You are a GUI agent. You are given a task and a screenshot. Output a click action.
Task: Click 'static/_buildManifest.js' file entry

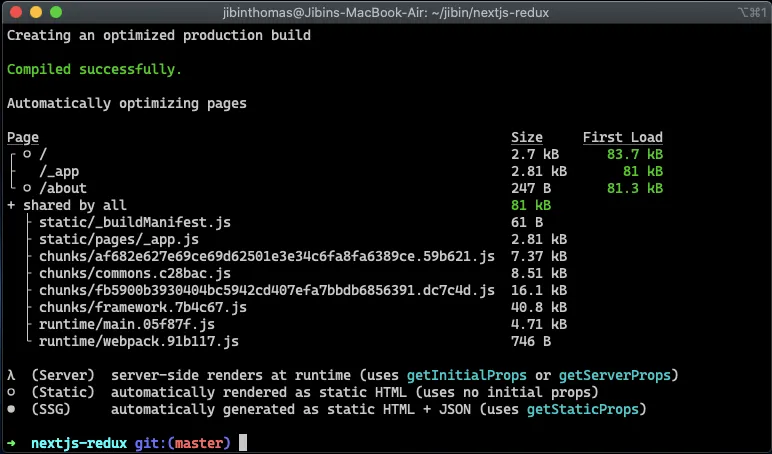[135, 222]
